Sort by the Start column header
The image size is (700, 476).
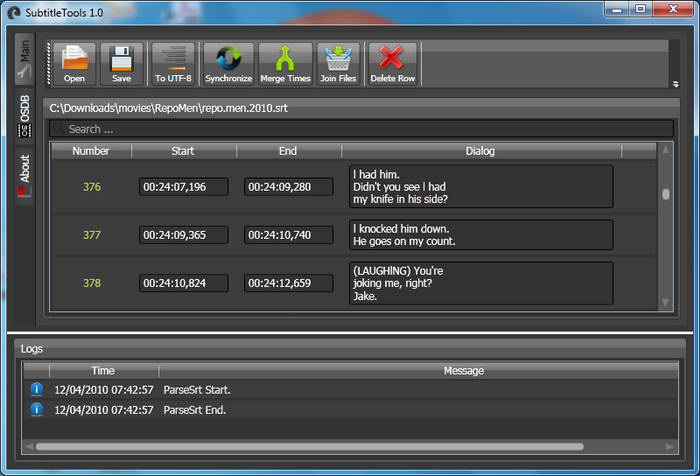(x=183, y=151)
